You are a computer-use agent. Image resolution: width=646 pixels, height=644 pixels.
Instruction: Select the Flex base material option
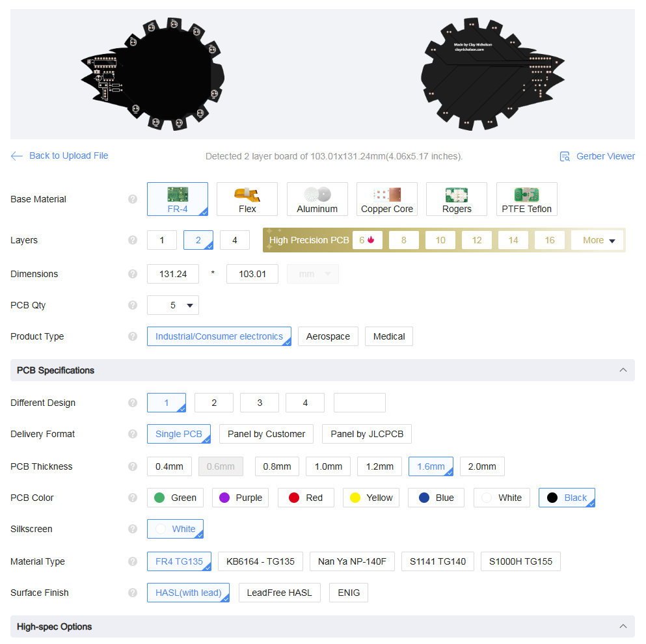click(x=247, y=199)
